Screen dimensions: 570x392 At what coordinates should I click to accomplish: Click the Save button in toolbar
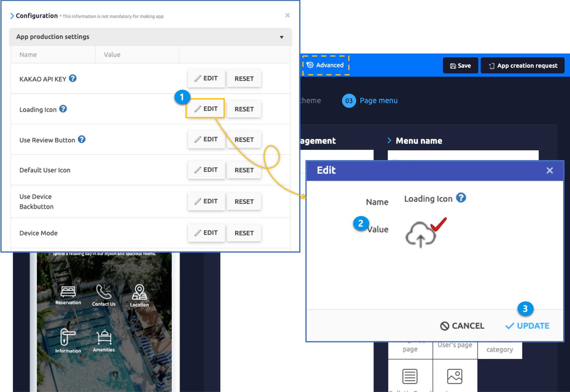pos(460,66)
